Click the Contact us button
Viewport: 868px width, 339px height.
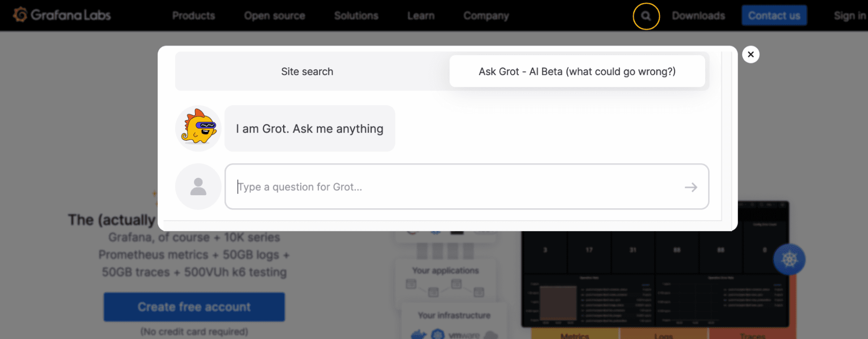pyautogui.click(x=774, y=16)
